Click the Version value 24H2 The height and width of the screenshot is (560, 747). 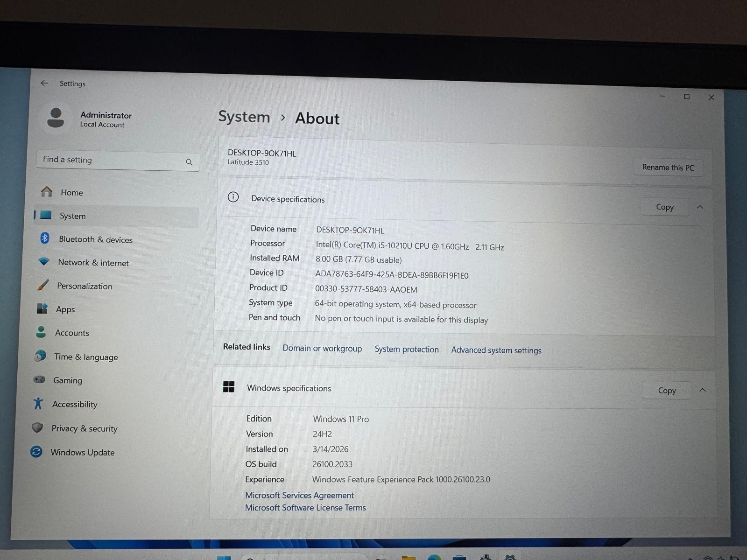point(322,434)
